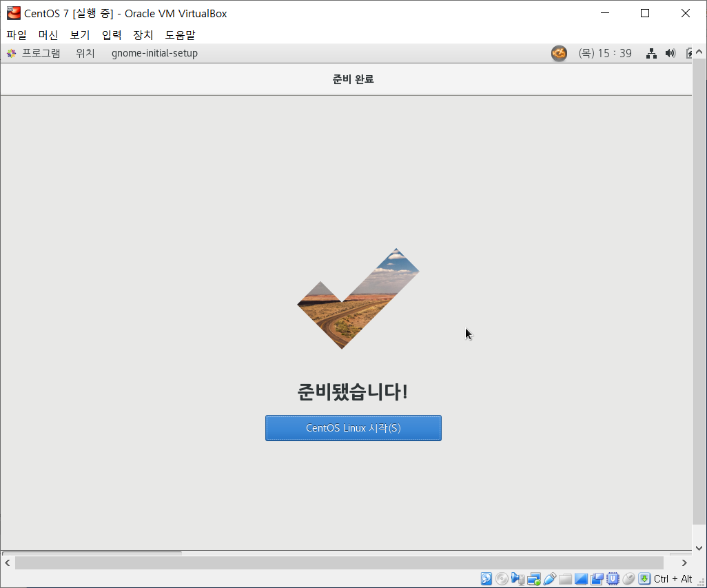707x588 pixels.
Task: Click the horizontal scrollbar left arrow
Action: pyautogui.click(x=7, y=562)
